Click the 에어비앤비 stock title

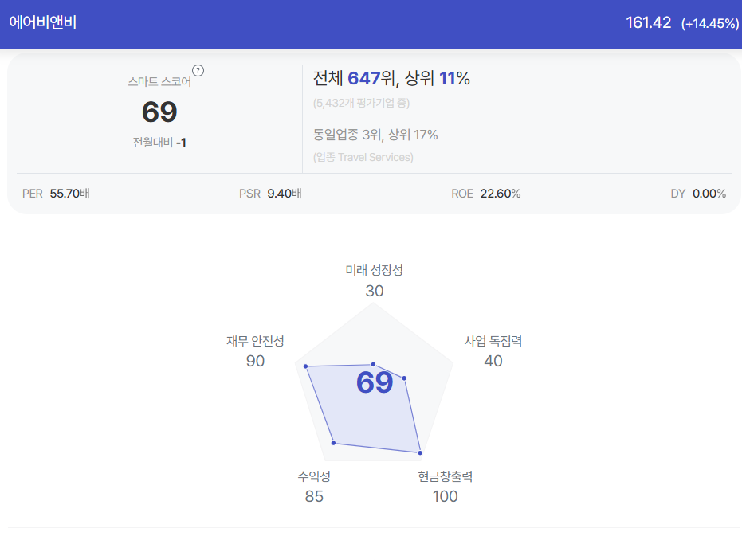click(x=42, y=22)
